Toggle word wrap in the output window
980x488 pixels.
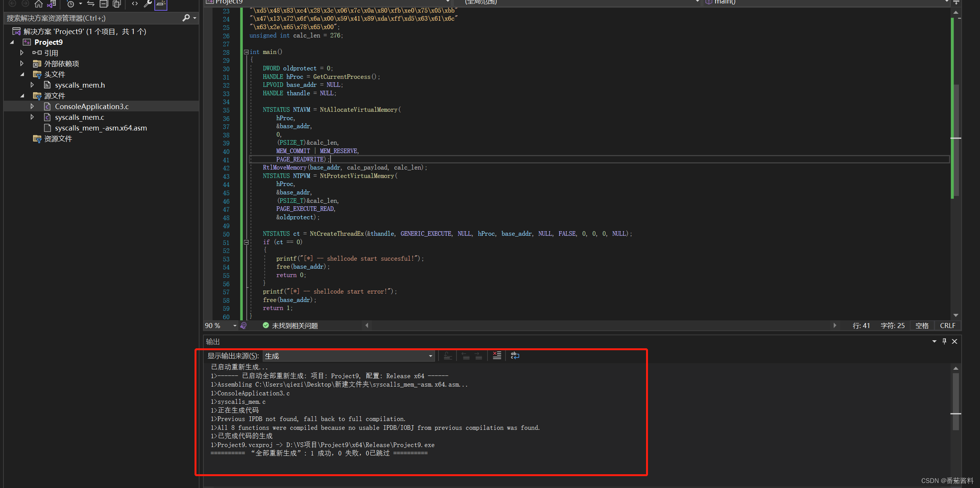(x=515, y=356)
